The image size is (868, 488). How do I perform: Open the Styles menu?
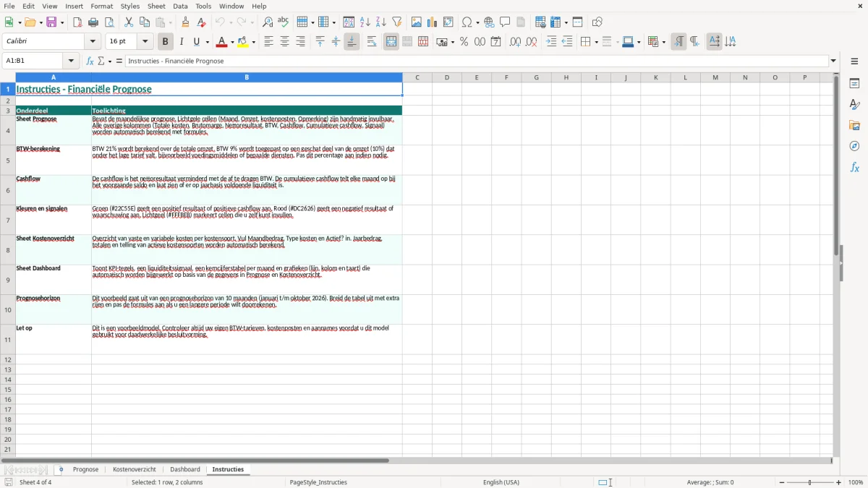click(x=130, y=6)
